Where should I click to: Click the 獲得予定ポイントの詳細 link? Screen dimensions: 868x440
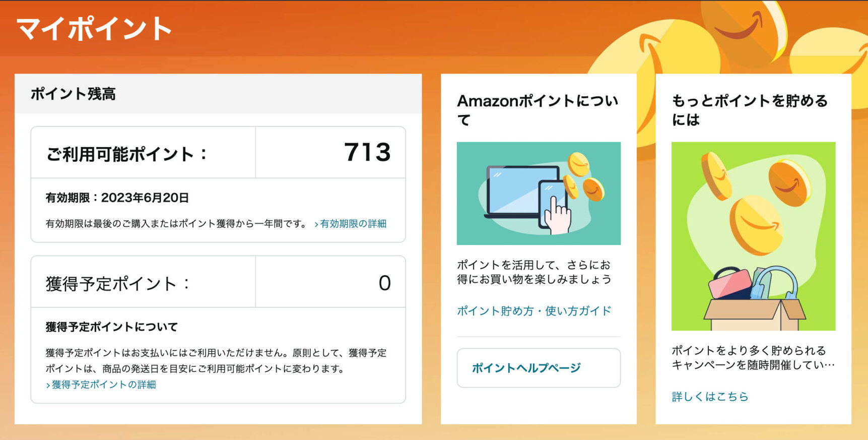pos(104,385)
